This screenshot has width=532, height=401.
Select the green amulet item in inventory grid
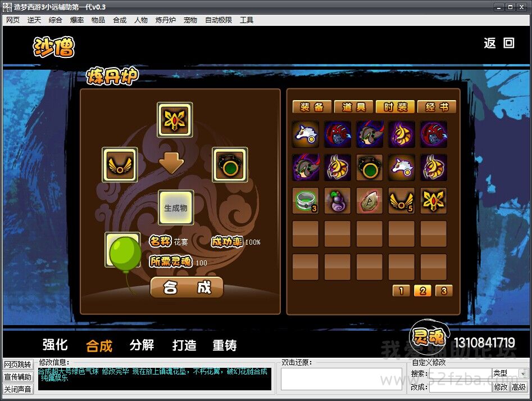click(x=370, y=168)
